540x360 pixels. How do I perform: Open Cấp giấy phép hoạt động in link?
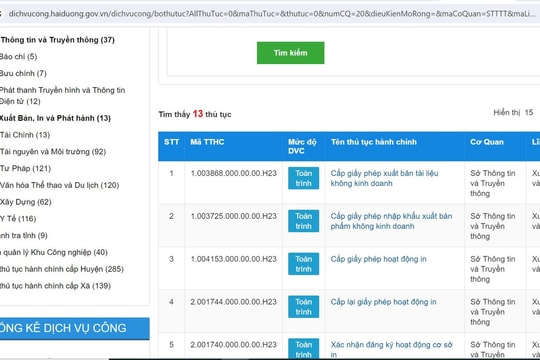coord(378,259)
